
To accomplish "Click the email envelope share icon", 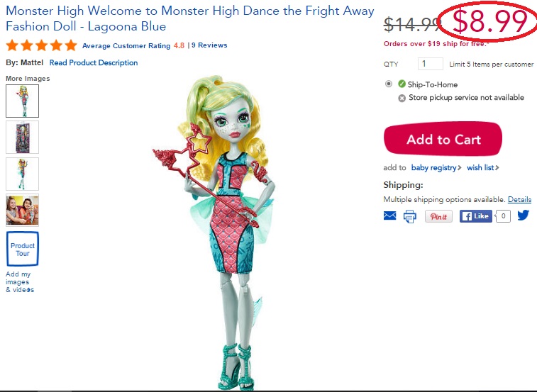I will click(x=389, y=215).
